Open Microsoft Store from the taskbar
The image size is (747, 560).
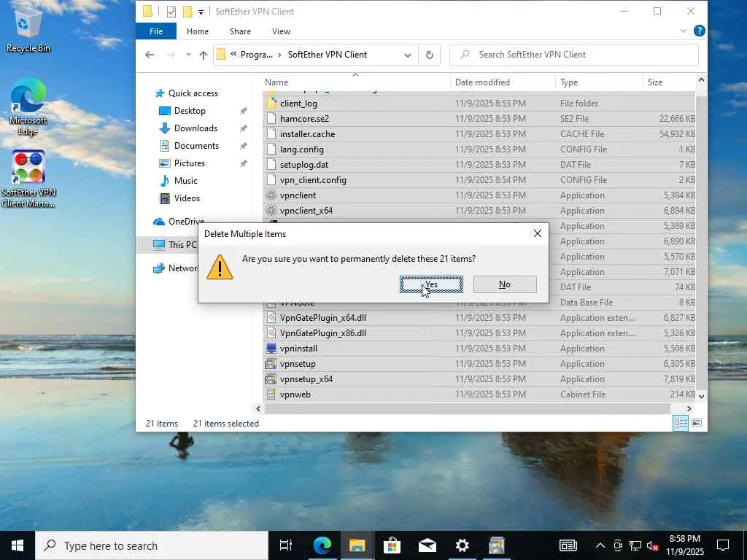coord(392,545)
